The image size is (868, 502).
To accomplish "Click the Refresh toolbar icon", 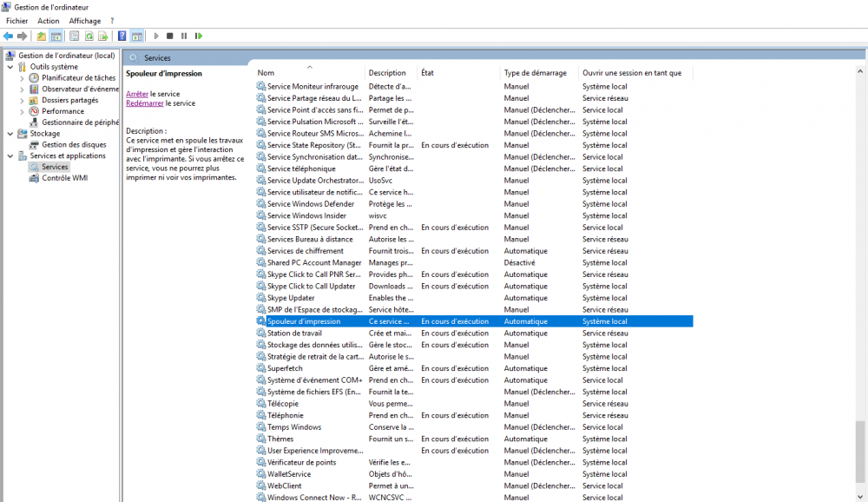I will coord(89,36).
